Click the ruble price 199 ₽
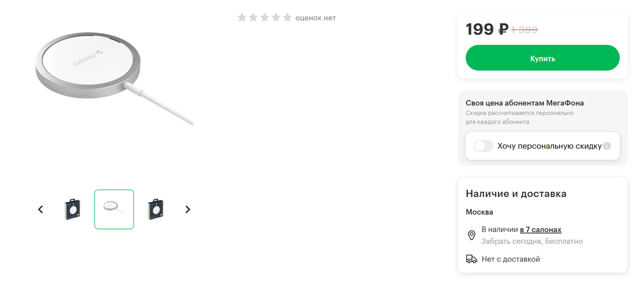This screenshot has width=644, height=281. (487, 29)
